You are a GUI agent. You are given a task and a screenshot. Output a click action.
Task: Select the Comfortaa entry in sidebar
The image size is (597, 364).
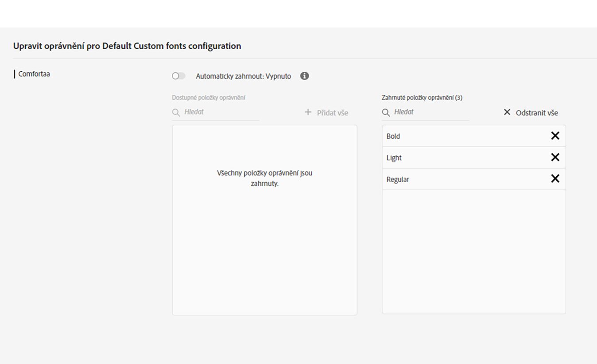tap(34, 74)
